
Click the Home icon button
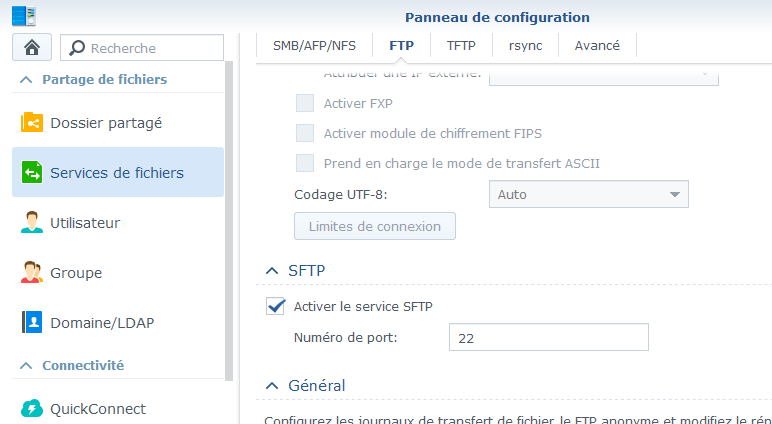point(32,47)
